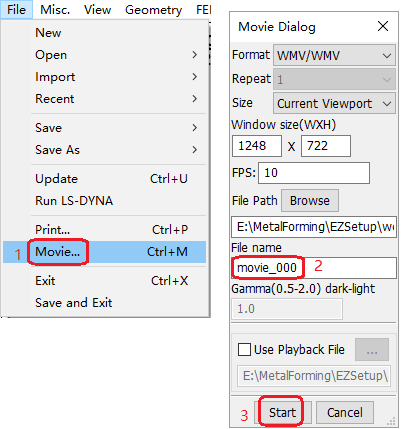Image resolution: width=402 pixels, height=429 pixels.
Task: Open the Format WMV/WMV dropdown
Action: pyautogui.click(x=334, y=55)
